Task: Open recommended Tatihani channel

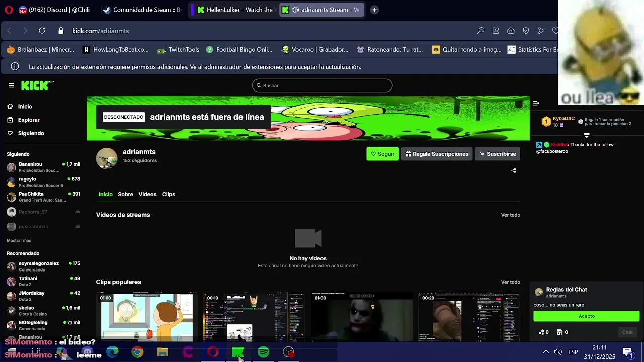Action: click(43, 281)
